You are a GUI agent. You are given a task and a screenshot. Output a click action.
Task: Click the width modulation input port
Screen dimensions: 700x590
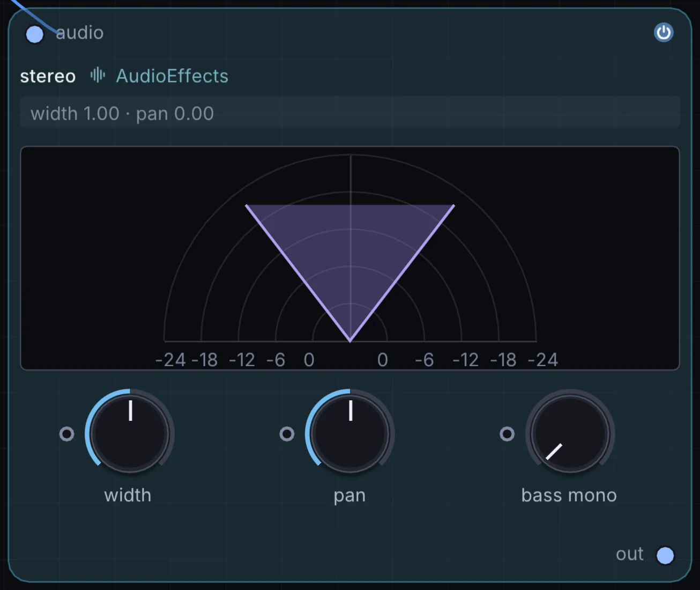[66, 433]
